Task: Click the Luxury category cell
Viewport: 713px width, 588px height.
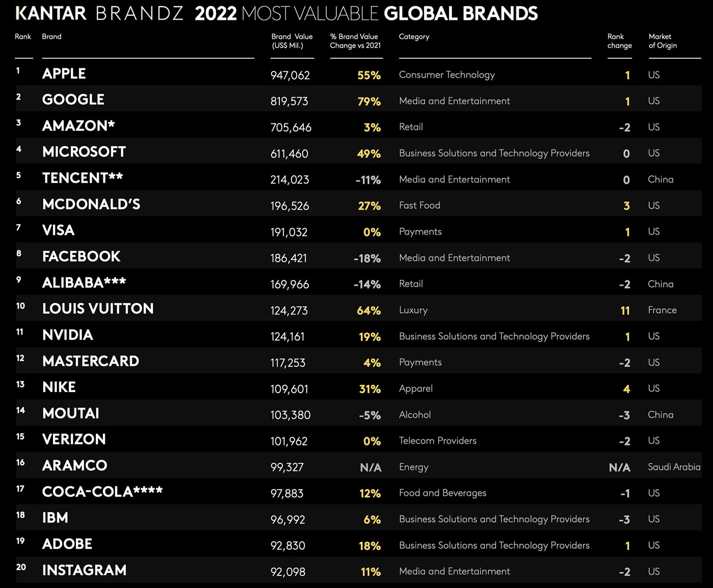Action: (x=413, y=310)
